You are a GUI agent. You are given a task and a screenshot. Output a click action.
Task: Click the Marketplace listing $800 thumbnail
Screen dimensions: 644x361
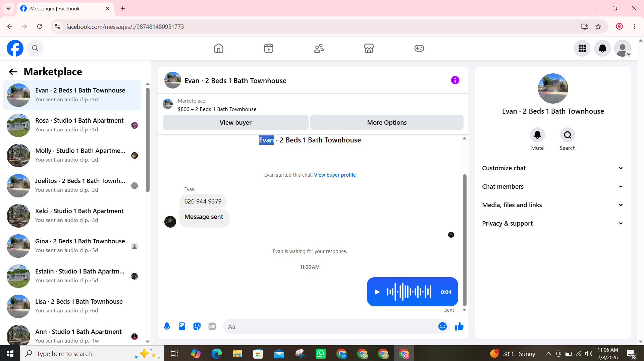point(168,104)
